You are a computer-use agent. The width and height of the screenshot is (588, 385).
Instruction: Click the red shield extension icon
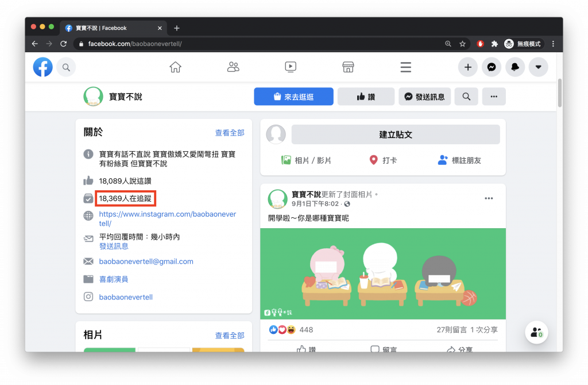click(480, 44)
